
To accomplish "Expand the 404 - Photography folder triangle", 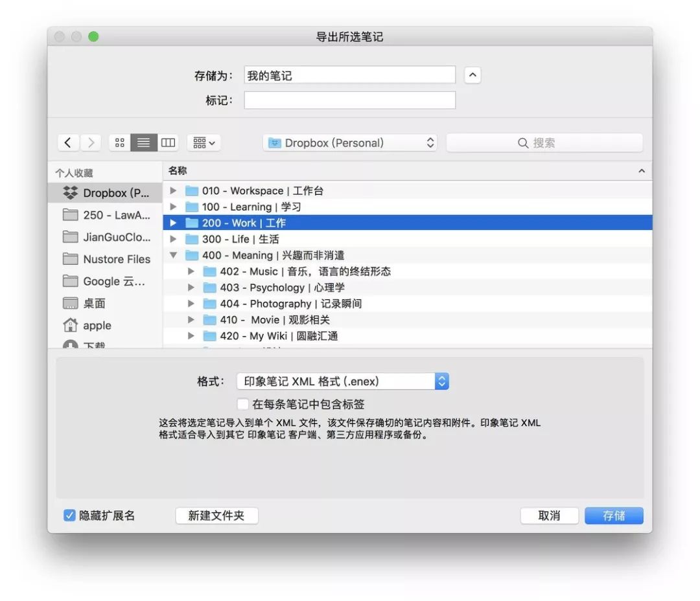I will [x=191, y=303].
